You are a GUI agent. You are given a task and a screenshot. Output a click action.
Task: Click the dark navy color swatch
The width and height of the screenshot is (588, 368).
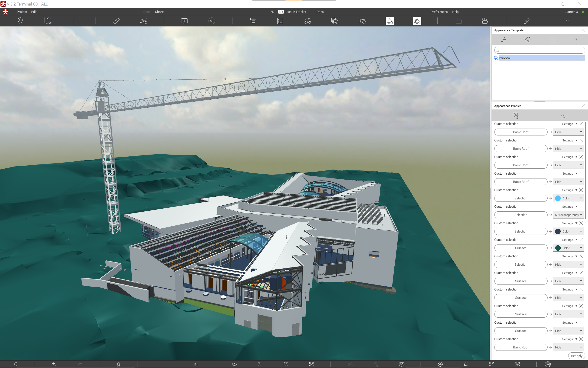point(558,231)
